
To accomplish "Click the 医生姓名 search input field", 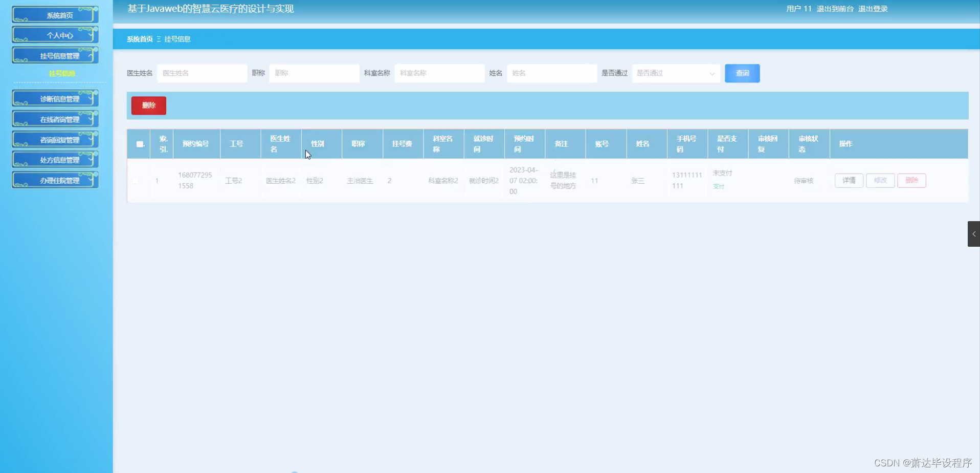I will click(202, 73).
